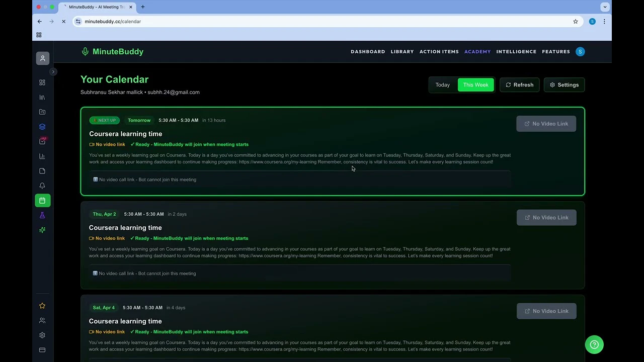Open the notifications bell icon in sidebar
Image resolution: width=644 pixels, height=362 pixels.
(42, 186)
